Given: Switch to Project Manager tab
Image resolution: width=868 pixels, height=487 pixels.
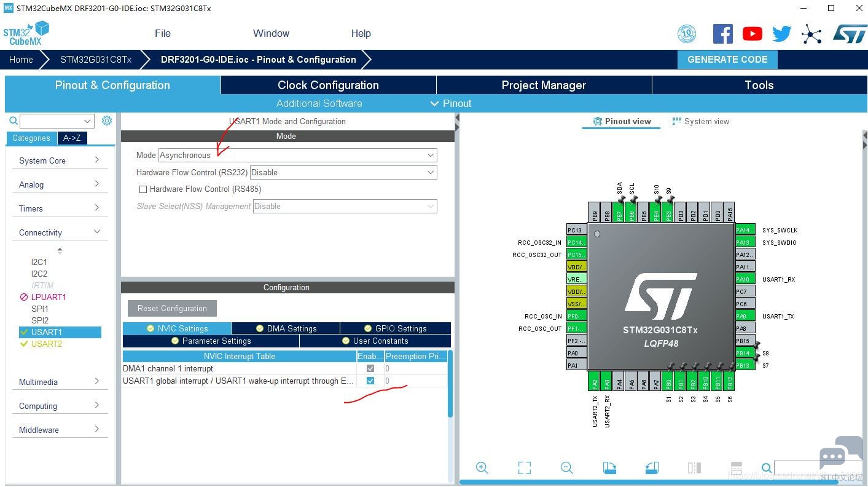Looking at the screenshot, I should pyautogui.click(x=544, y=85).
